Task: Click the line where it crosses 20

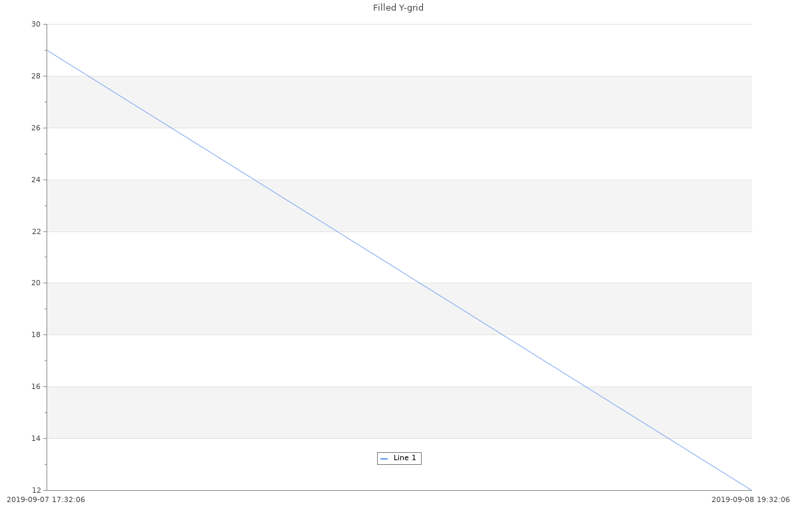Action: point(420,283)
